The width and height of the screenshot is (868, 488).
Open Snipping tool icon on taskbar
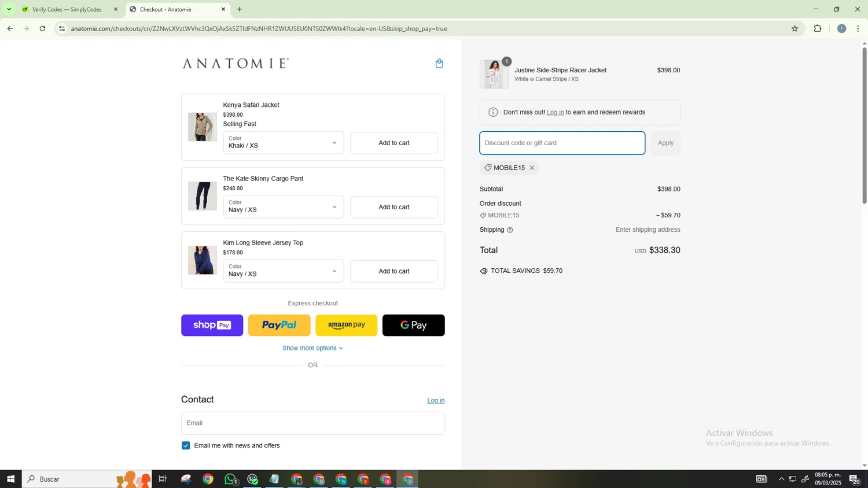tap(186, 479)
